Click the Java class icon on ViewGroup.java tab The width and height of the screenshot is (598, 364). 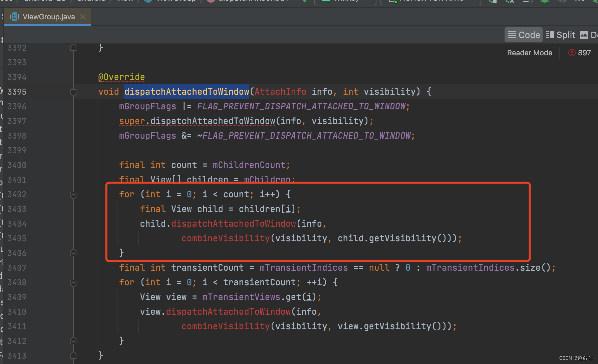click(14, 17)
